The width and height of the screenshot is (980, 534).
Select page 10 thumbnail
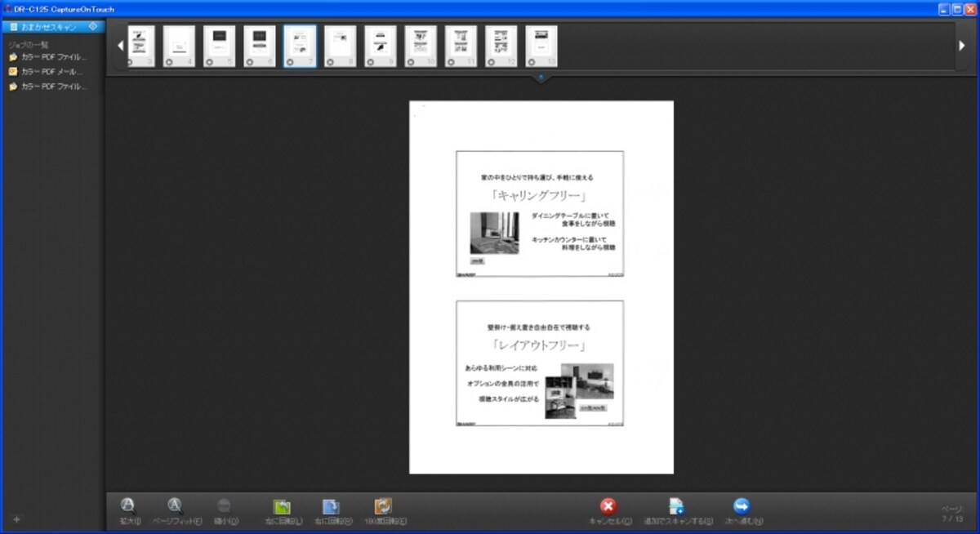(421, 46)
